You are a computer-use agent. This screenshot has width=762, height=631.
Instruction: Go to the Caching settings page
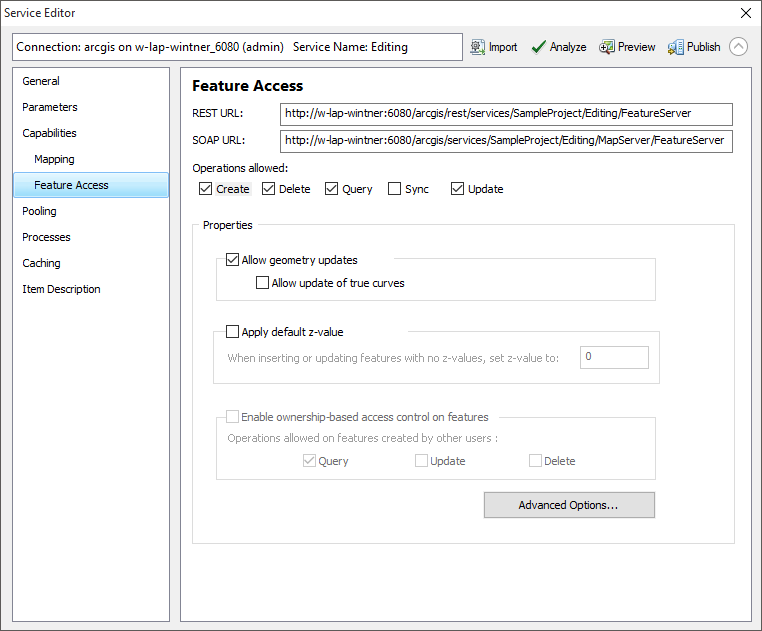tap(42, 263)
